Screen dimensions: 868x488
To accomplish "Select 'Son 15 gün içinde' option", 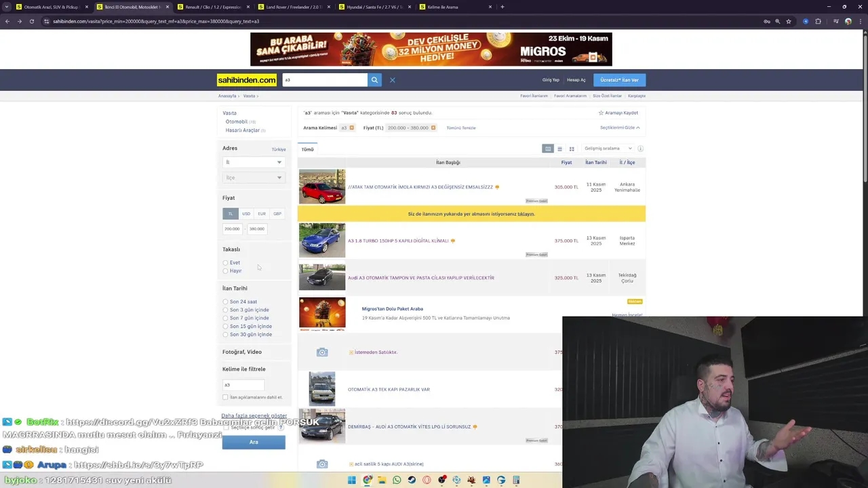I will tap(225, 326).
